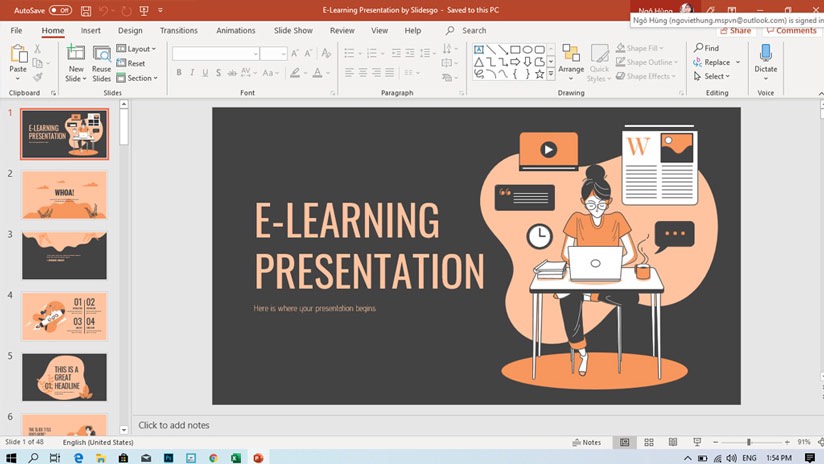Click the Strikethrough icon
Screen dimensions: 824x464
[x=232, y=73]
